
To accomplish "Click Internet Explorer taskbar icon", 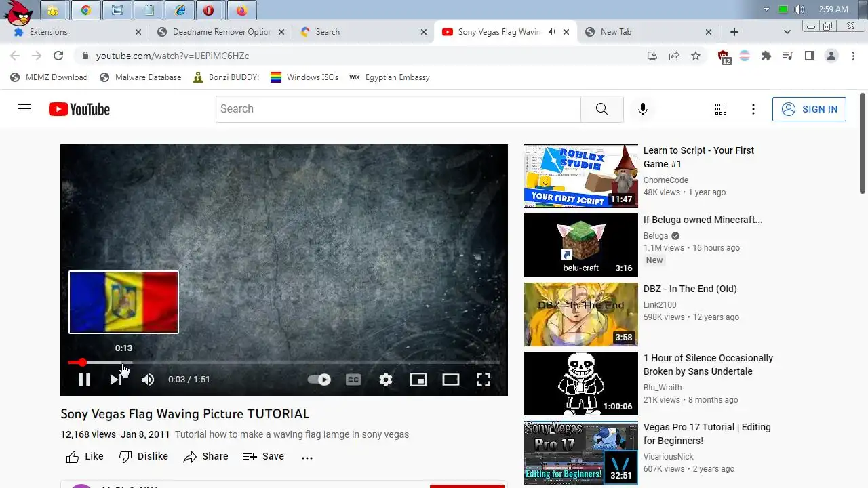I will click(180, 10).
